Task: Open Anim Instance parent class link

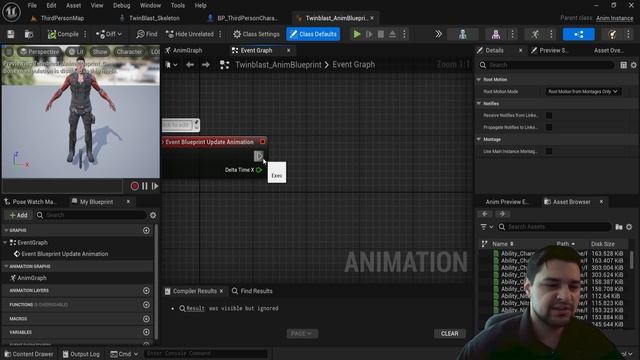Action: point(614,18)
